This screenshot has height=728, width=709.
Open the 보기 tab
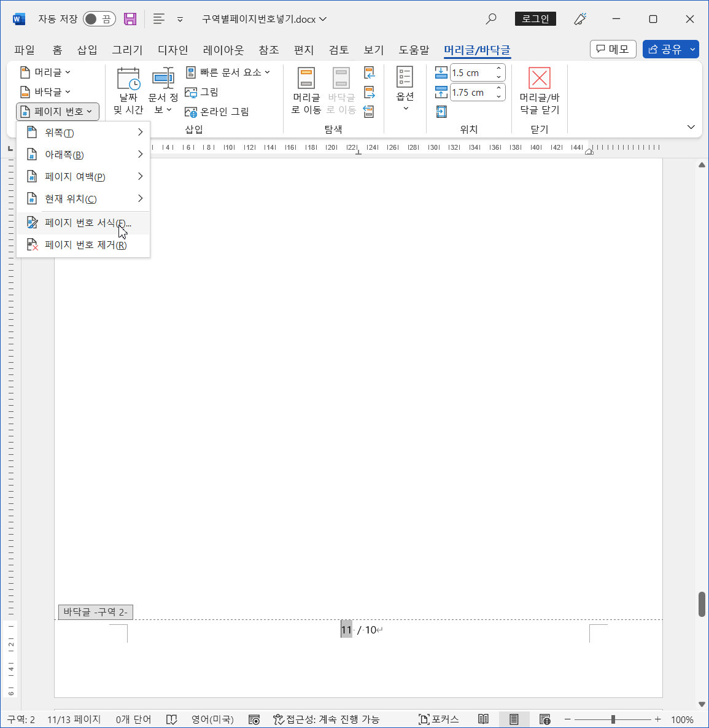click(x=374, y=50)
